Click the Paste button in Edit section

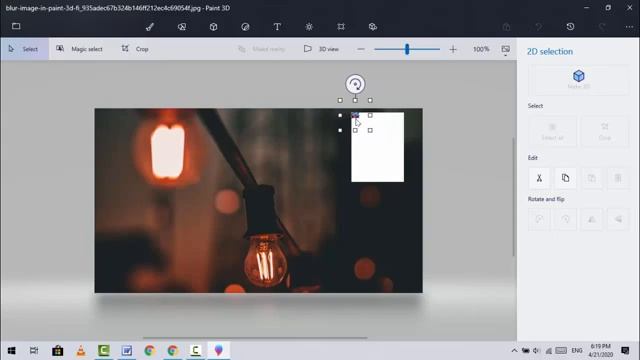pos(591,178)
